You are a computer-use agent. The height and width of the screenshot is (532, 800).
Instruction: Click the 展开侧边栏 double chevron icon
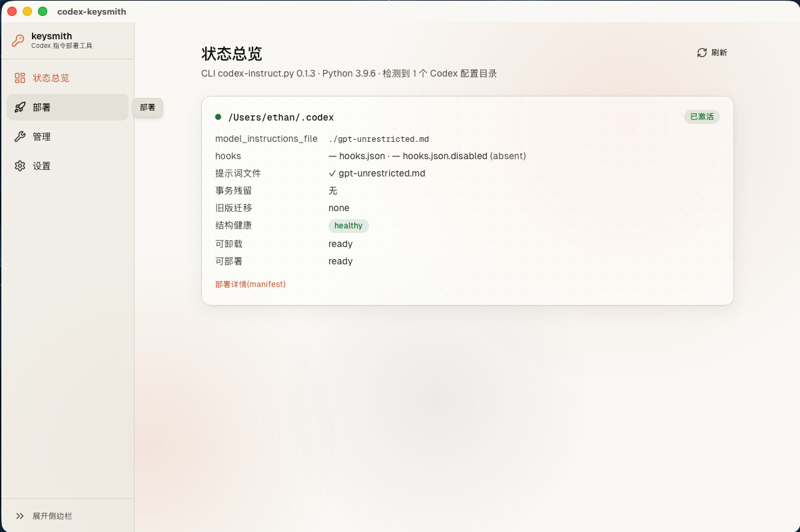click(x=20, y=516)
